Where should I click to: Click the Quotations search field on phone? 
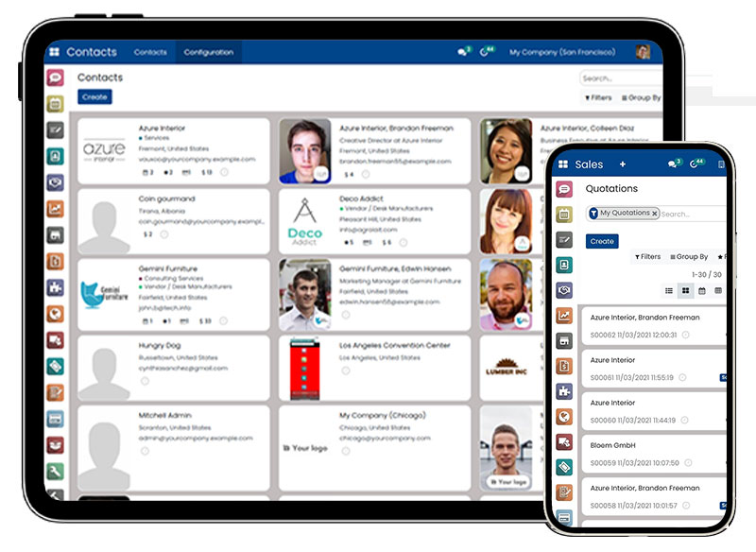click(x=694, y=214)
